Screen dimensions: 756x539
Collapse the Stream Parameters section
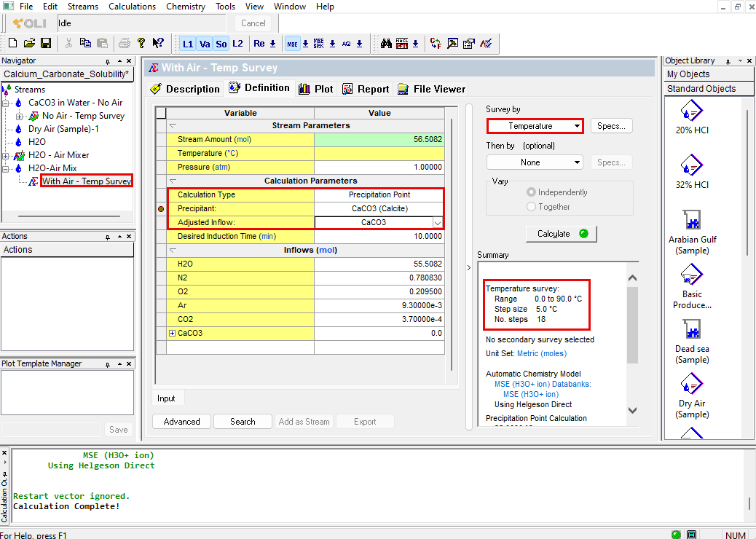[173, 125]
